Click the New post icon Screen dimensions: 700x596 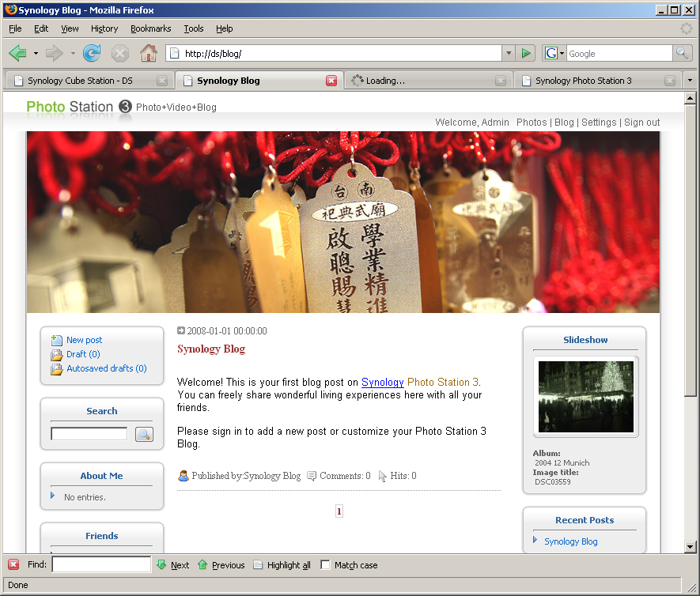pyautogui.click(x=57, y=341)
